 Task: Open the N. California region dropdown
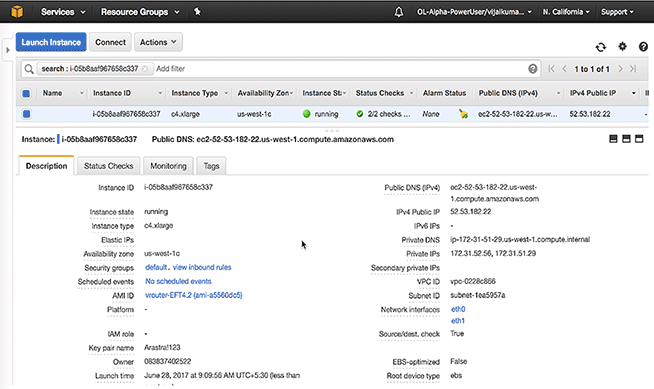point(566,12)
